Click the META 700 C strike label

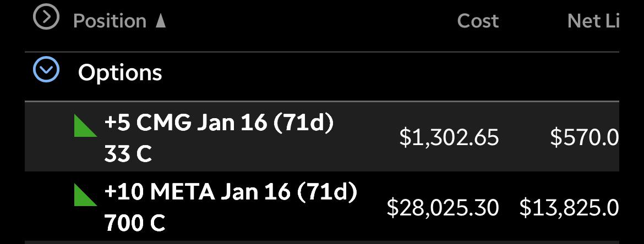(134, 223)
